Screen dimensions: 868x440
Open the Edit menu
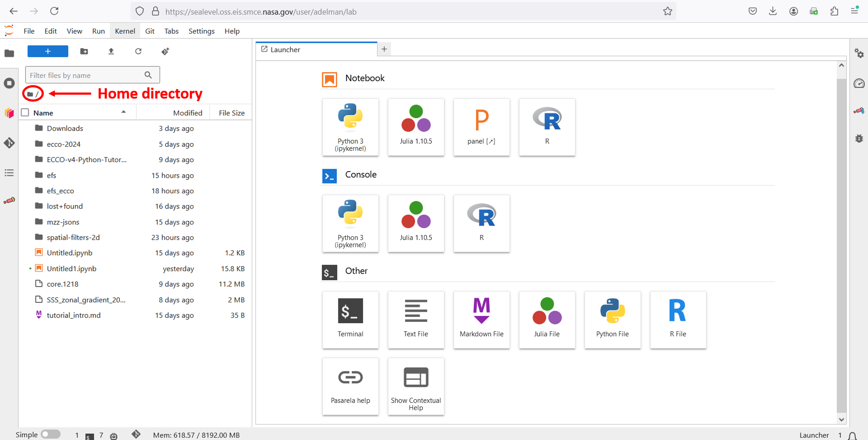coord(50,31)
